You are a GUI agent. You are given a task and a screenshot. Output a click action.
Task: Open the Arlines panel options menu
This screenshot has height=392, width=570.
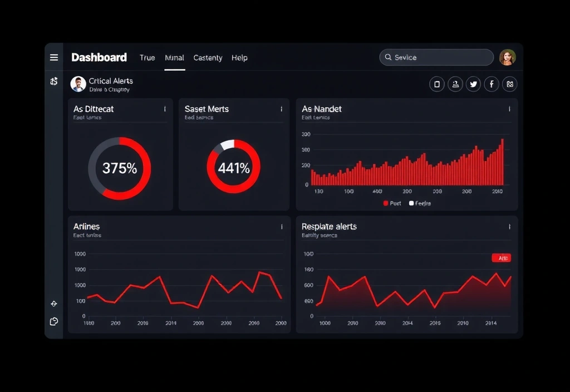(282, 227)
